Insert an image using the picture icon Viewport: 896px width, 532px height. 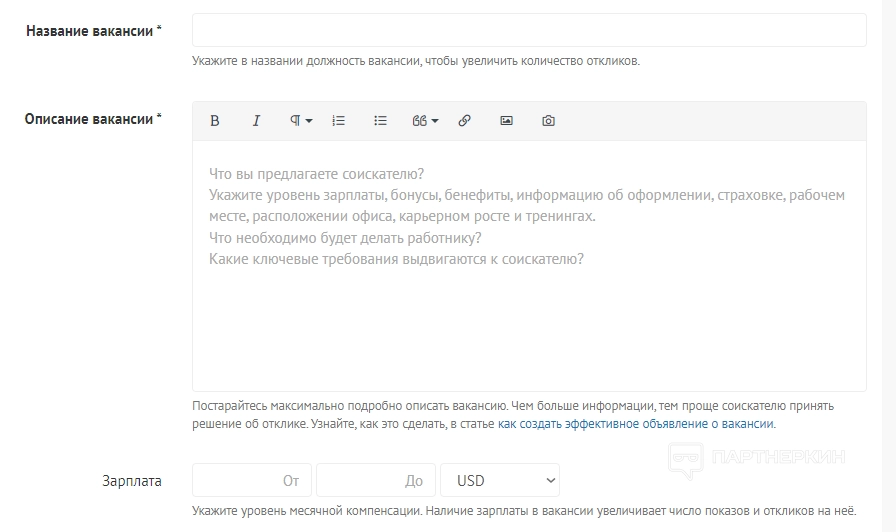[506, 121]
